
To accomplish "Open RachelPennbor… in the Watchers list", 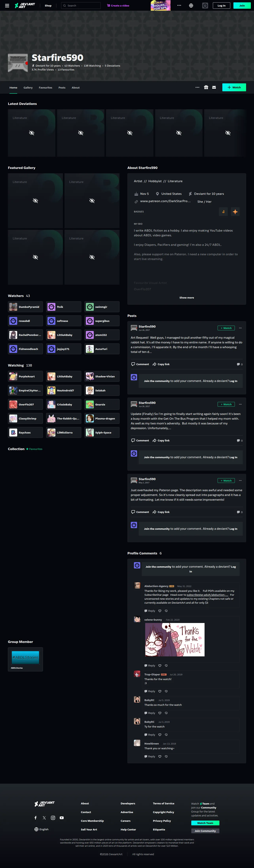I will click(25, 335).
